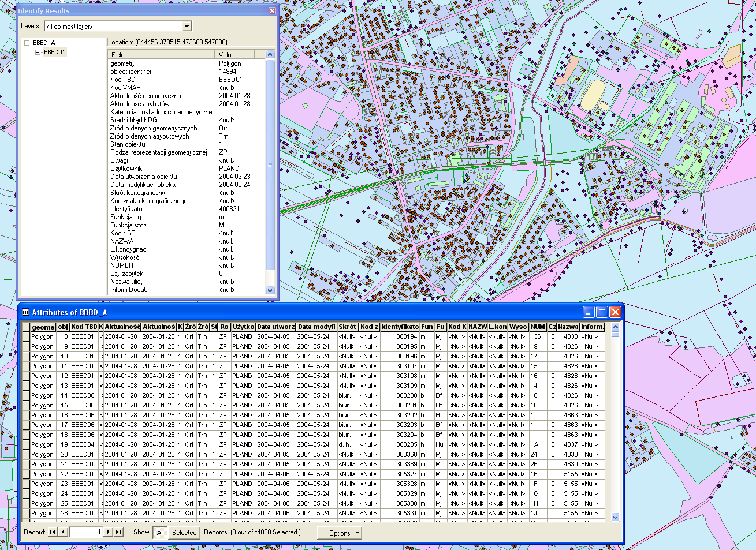
Task: Click 'Czy zabytek' field row
Action: click(x=126, y=274)
